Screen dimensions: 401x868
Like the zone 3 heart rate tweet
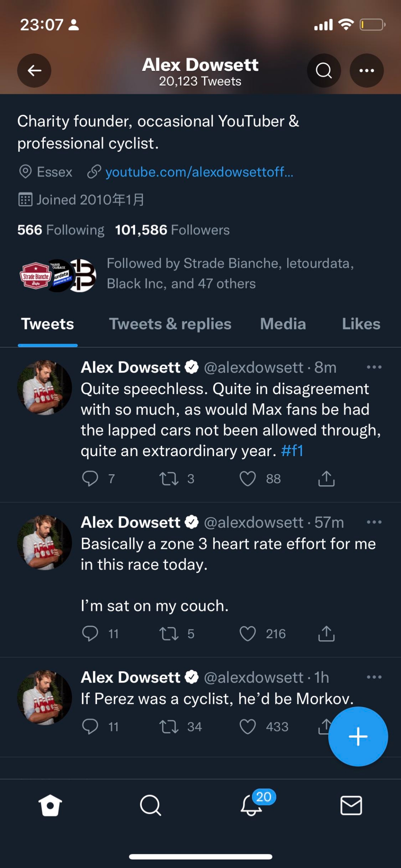[x=248, y=634]
